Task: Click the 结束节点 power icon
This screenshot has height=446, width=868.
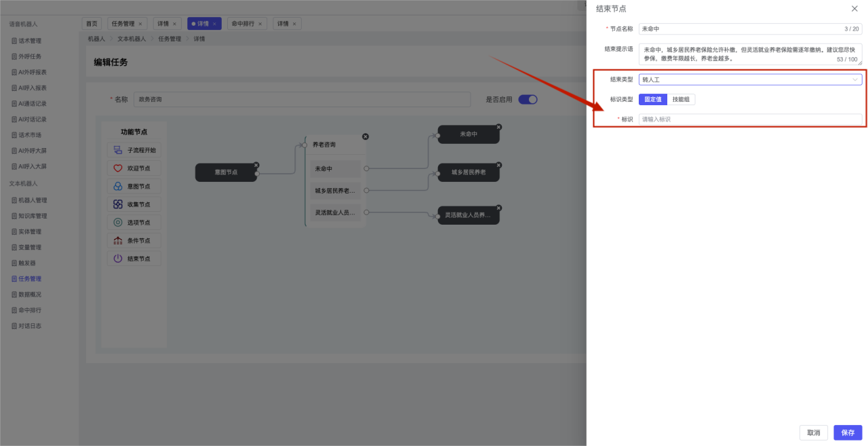Action: (118, 259)
